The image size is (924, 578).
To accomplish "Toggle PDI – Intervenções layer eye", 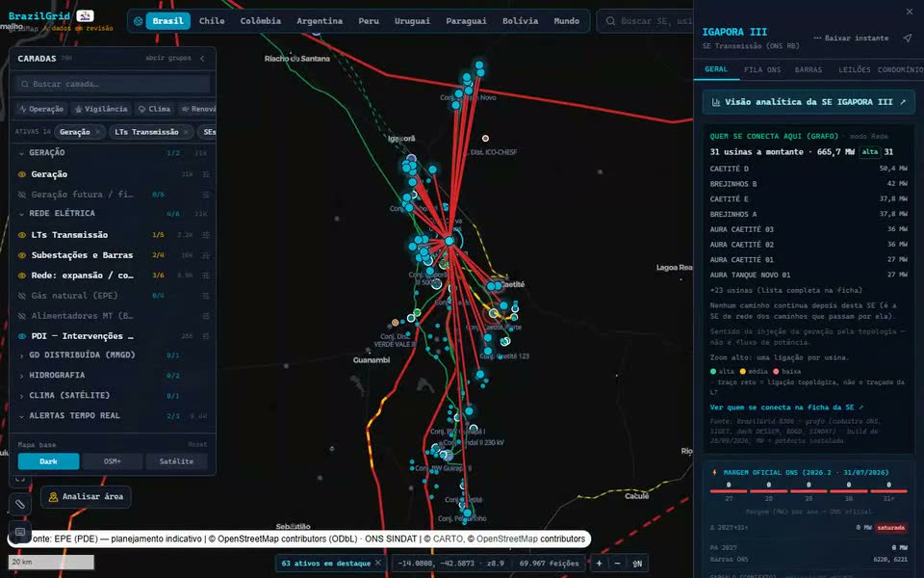I will 22,336.
